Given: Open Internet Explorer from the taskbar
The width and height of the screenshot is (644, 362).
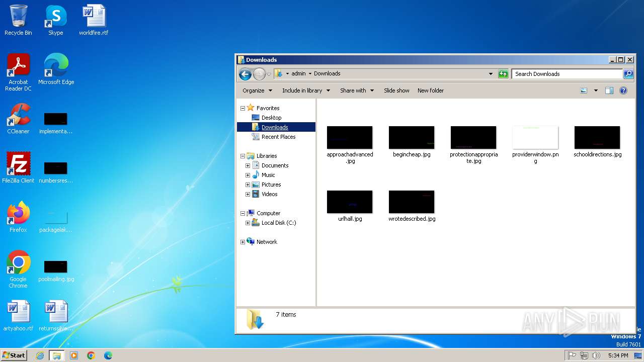Looking at the screenshot, I should [40, 355].
